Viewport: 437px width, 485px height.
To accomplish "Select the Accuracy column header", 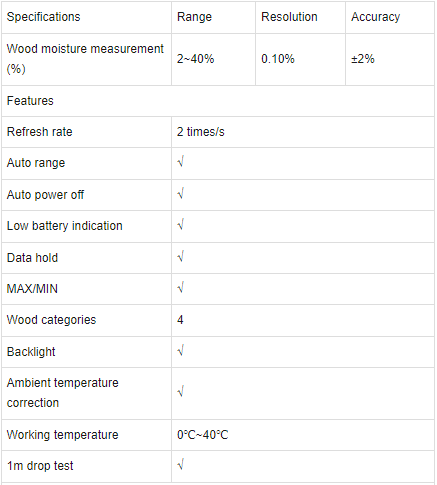I will coord(375,17).
